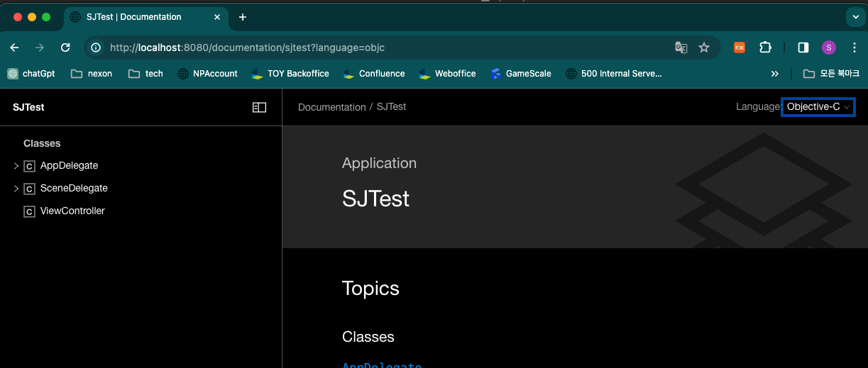Select ViewController in the sidebar
This screenshot has width=868, height=368.
tap(72, 211)
